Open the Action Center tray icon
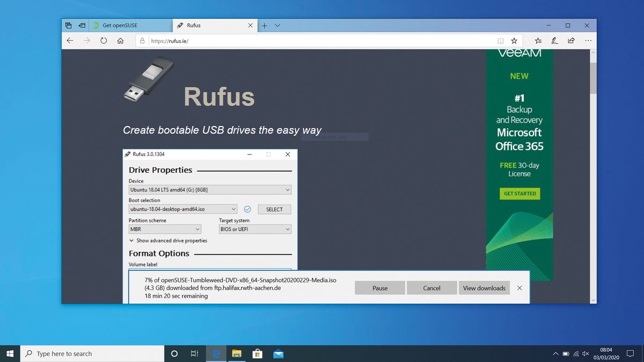The height and width of the screenshot is (362, 644). (x=630, y=353)
